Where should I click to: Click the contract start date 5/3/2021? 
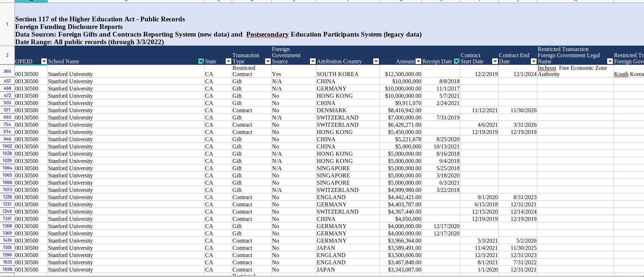479,241
